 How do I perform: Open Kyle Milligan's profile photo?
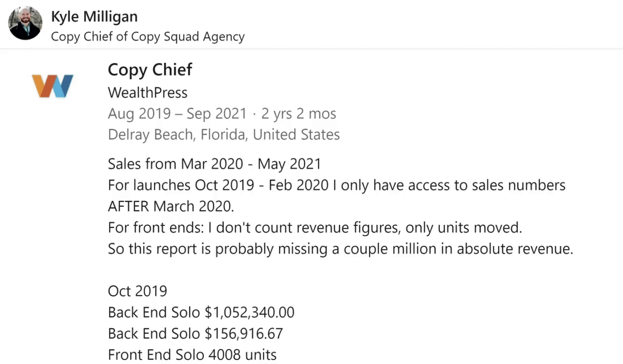[x=25, y=23]
